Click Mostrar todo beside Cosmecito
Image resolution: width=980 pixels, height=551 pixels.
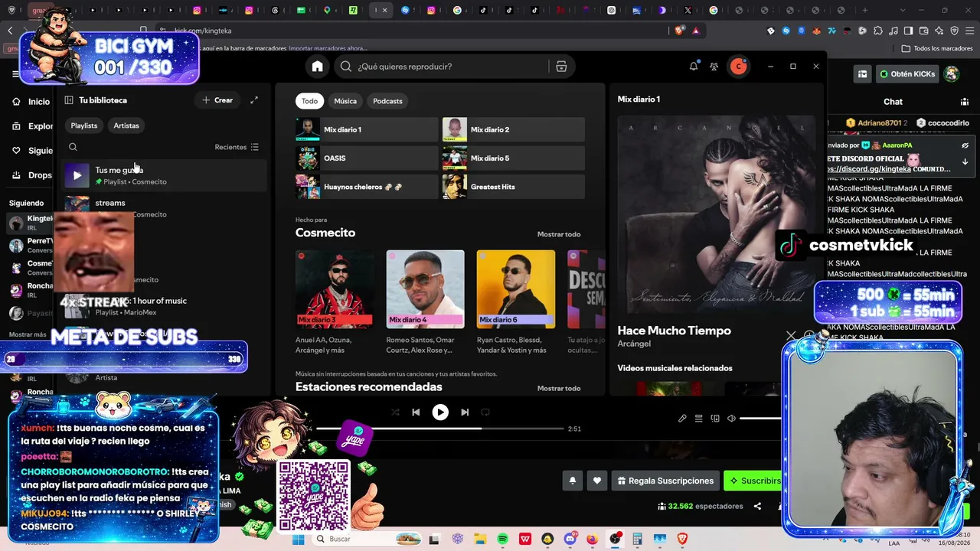point(559,234)
